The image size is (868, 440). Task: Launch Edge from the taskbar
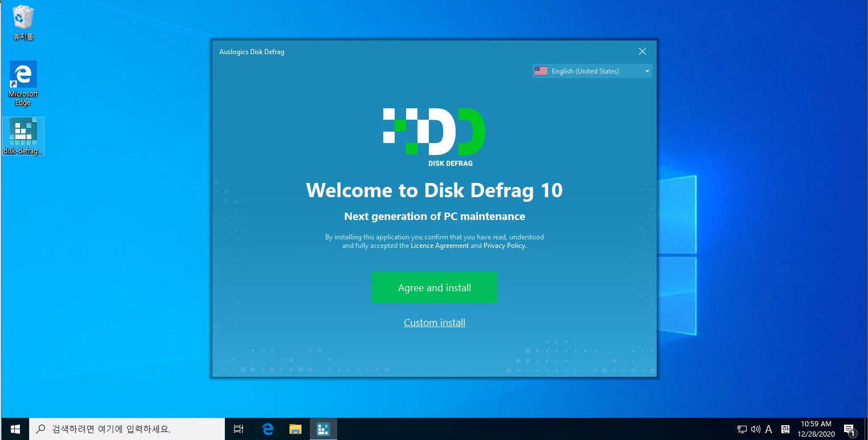tap(268, 429)
